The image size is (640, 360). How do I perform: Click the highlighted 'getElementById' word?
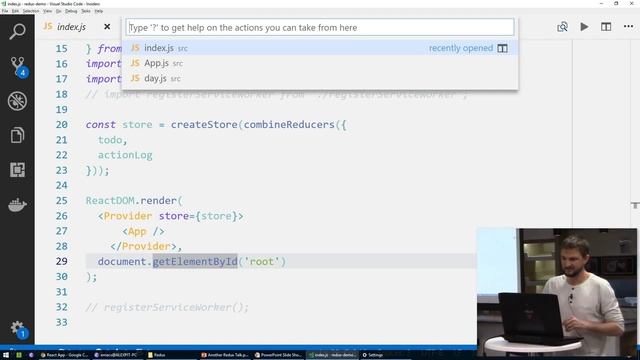tap(195, 261)
